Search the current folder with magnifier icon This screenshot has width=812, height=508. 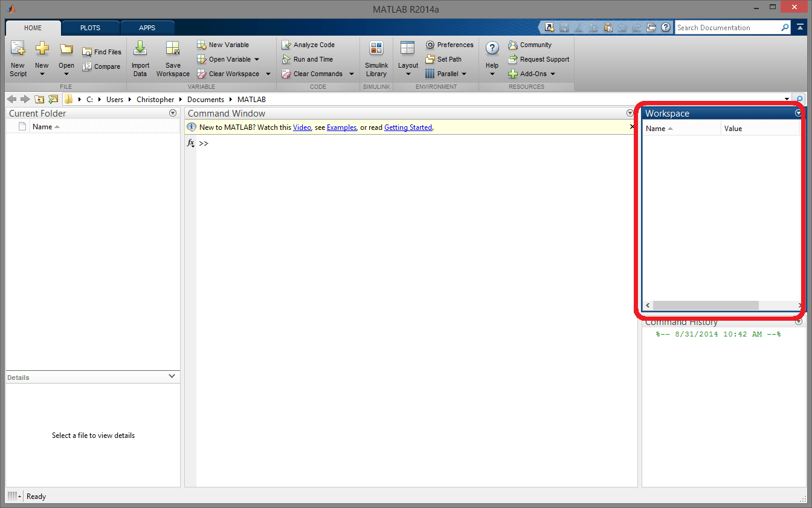[x=799, y=99]
